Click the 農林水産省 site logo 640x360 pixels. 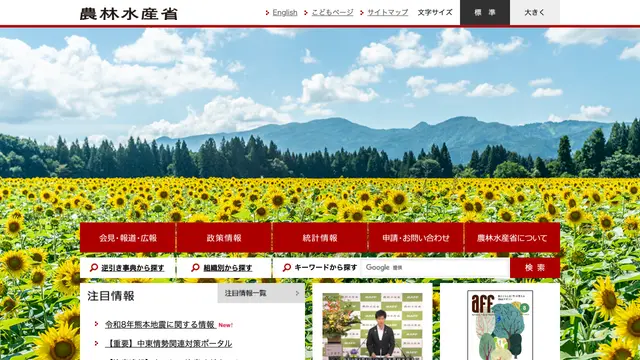tap(129, 13)
